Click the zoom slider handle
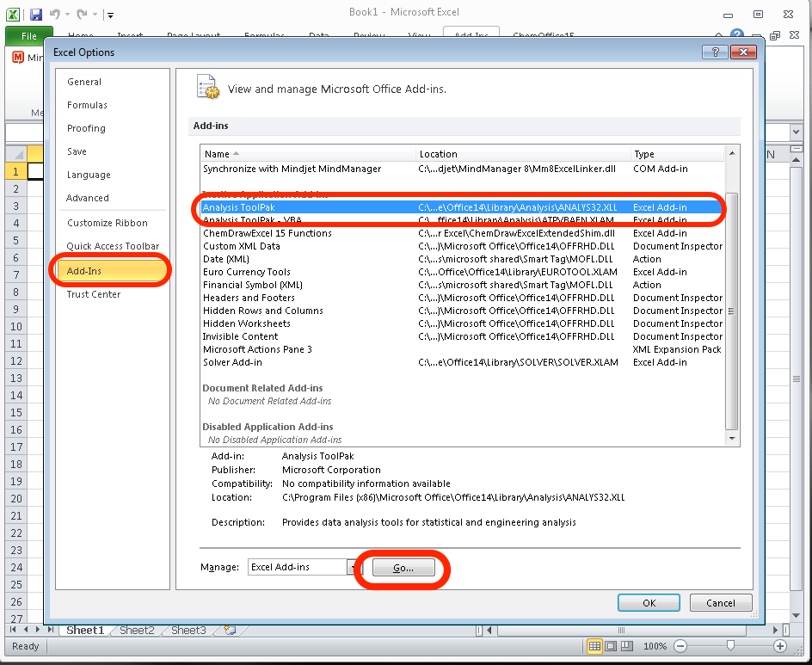The image size is (812, 665). pyautogui.click(x=730, y=646)
